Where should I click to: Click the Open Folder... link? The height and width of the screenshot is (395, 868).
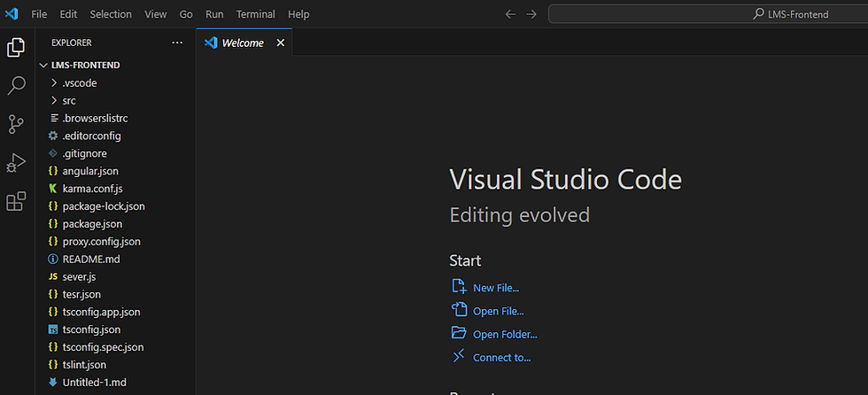505,334
